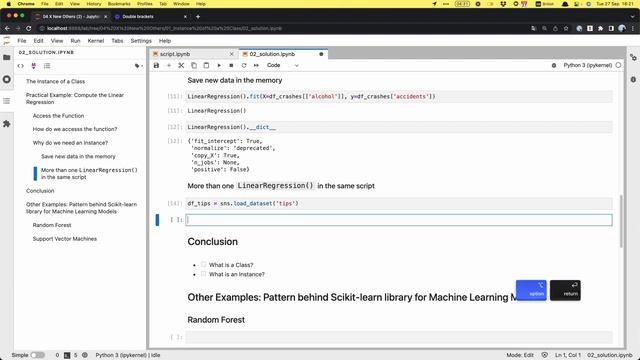640x360 pixels.
Task: Open the Kernel menu
Action: [x=96, y=41]
